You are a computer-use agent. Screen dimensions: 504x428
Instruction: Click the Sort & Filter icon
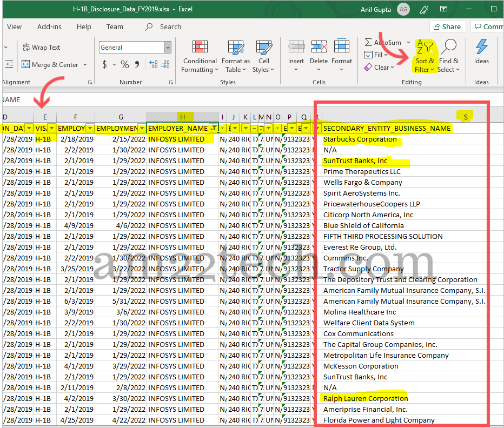[425, 48]
